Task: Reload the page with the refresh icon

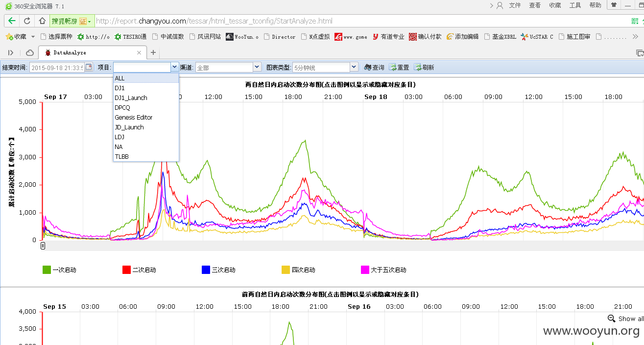Action: (27, 21)
